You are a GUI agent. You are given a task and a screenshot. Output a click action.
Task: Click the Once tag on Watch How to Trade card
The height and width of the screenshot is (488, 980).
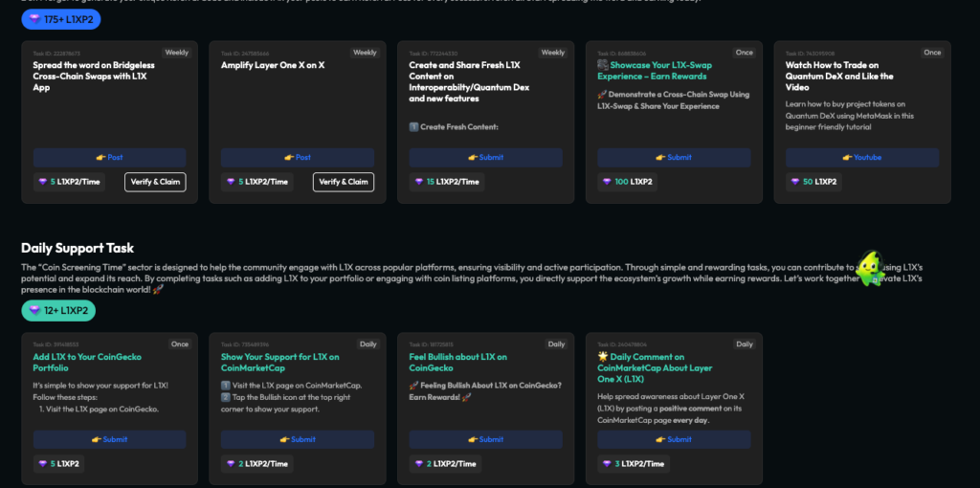932,53
